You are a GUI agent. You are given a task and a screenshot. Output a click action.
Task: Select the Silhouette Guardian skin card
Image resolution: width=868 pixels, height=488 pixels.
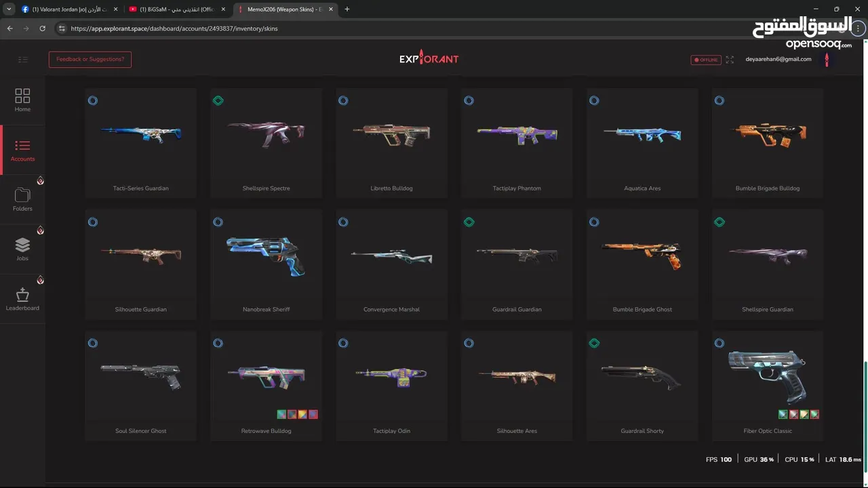coord(141,264)
